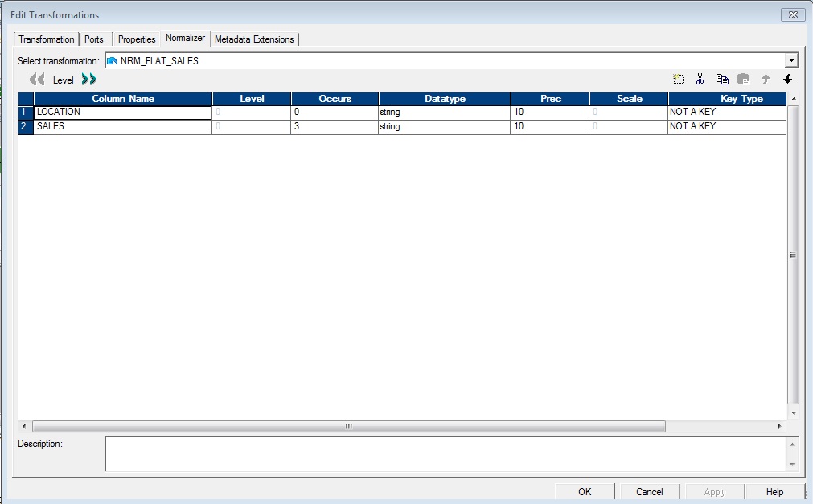Select row 2 containing SALES

(x=23, y=126)
